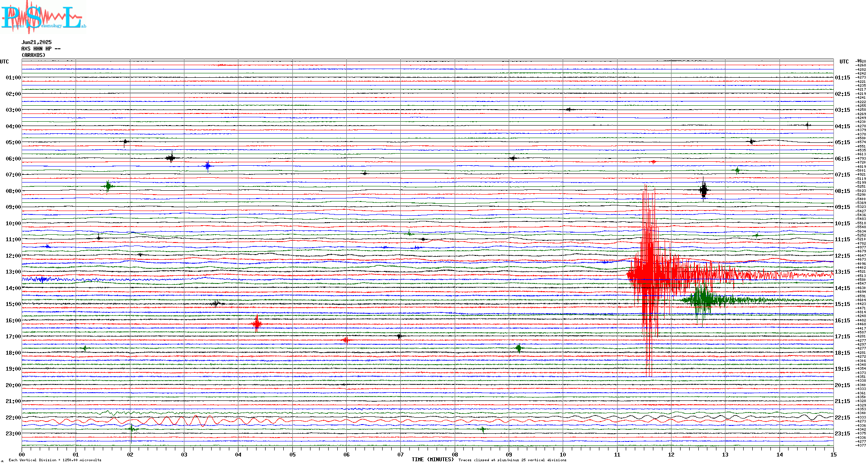Click minute tick label 05 on bottom axis
Screen dimensions: 868x466
pyautogui.click(x=293, y=454)
